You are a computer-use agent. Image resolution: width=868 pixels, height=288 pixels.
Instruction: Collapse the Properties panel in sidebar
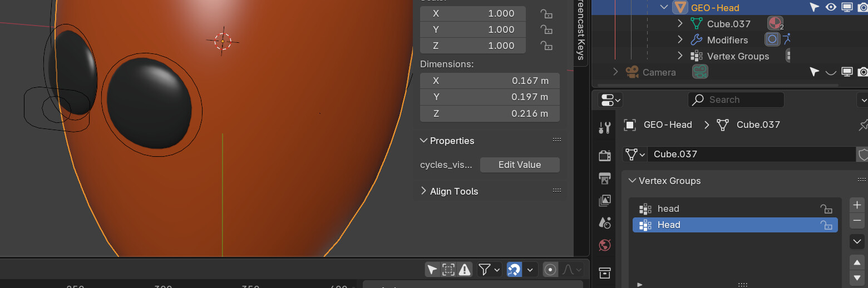click(x=424, y=141)
